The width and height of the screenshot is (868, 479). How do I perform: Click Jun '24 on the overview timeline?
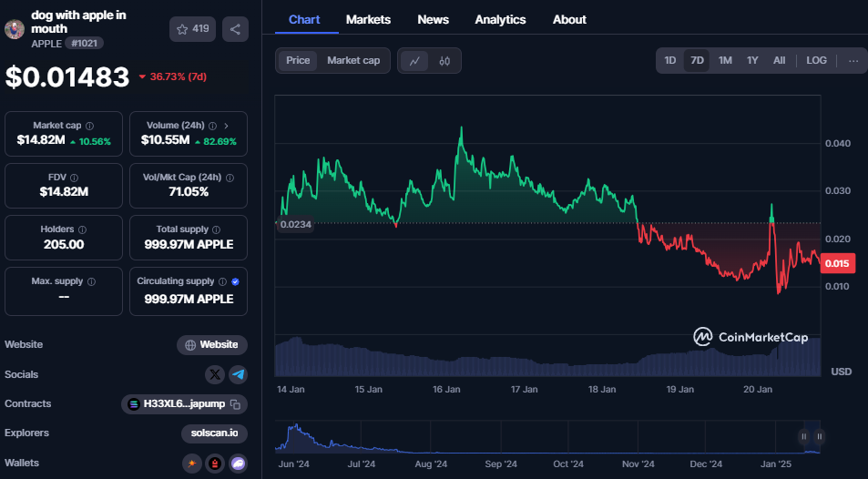pyautogui.click(x=294, y=464)
